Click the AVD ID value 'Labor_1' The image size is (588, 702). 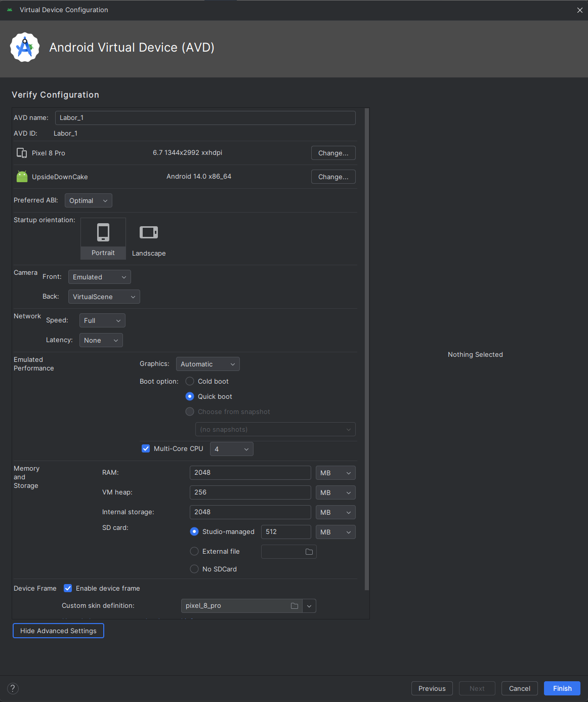point(65,134)
